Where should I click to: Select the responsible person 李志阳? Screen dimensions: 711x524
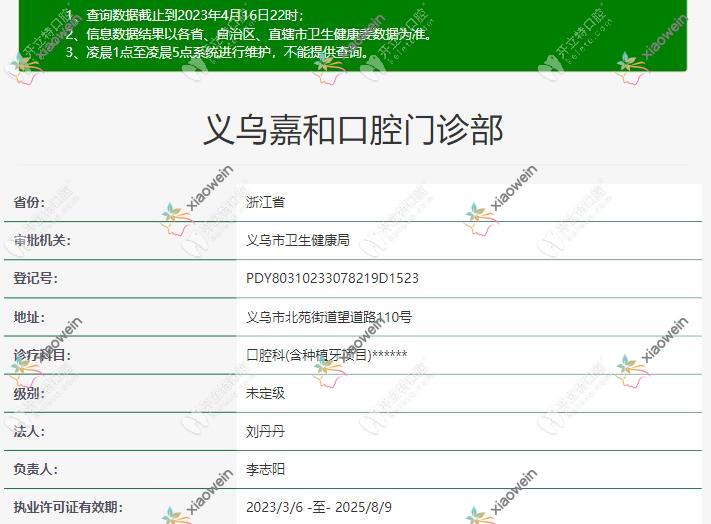[265, 469]
